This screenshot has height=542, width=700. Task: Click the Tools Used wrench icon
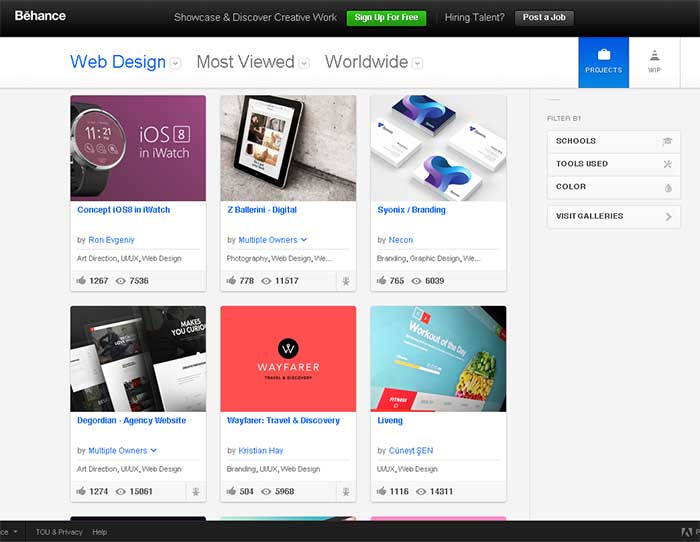[x=667, y=164]
